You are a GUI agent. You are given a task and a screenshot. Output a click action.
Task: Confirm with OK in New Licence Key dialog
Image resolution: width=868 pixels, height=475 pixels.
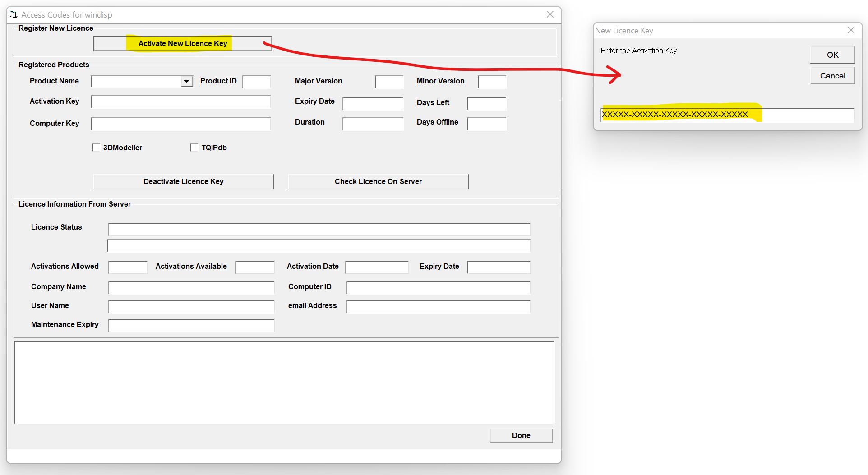(832, 55)
